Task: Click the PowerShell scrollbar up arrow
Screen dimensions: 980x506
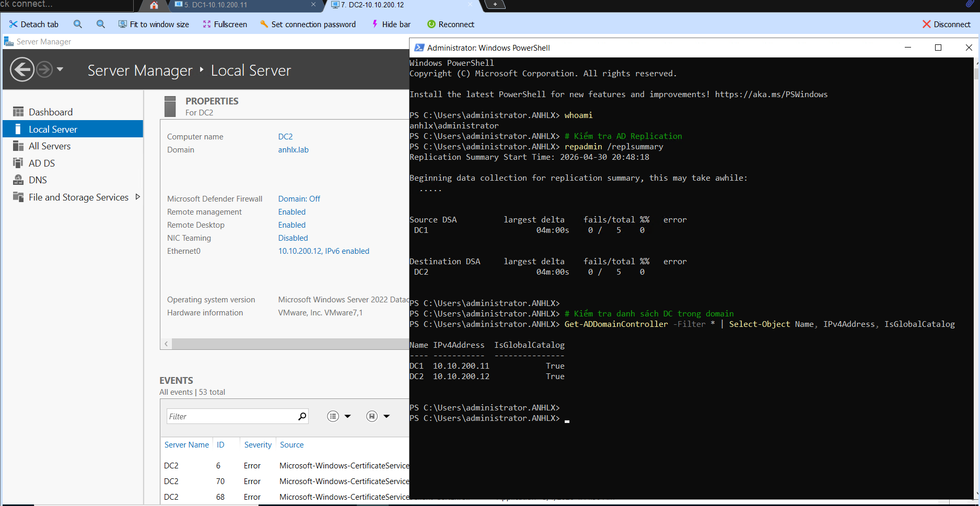Action: 976,62
